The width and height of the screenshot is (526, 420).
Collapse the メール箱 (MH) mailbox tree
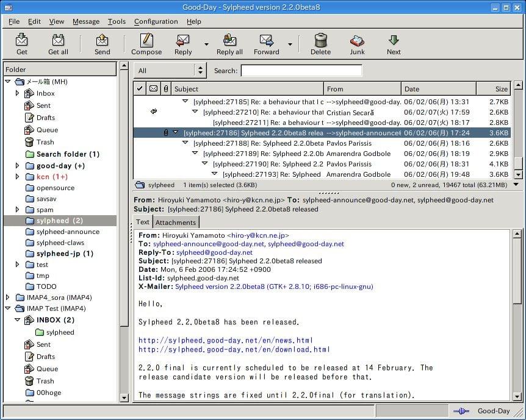(x=8, y=82)
